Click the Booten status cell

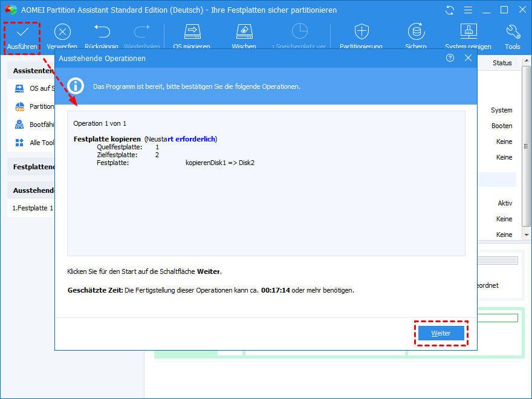502,126
